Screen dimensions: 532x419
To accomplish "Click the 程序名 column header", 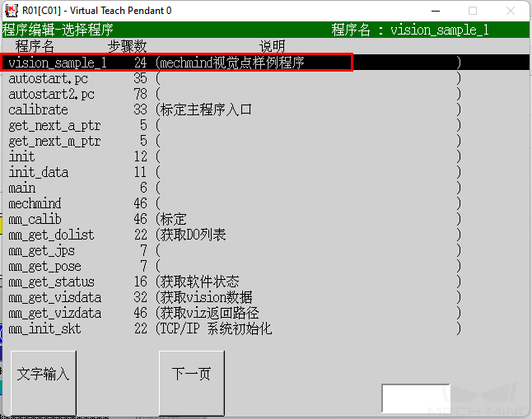I will click(x=35, y=46).
